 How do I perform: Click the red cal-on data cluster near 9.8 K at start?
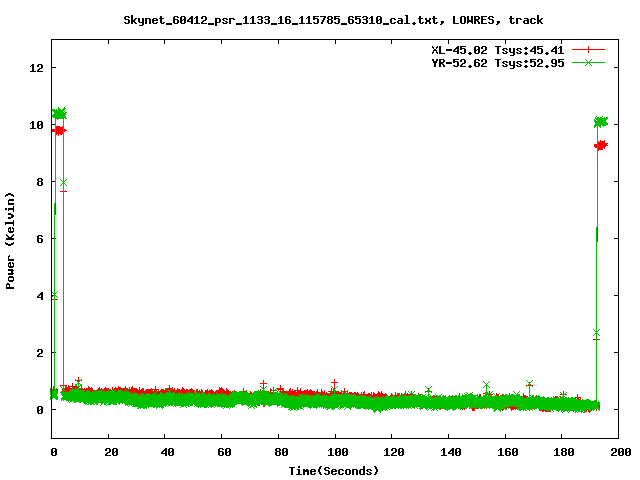click(x=59, y=131)
